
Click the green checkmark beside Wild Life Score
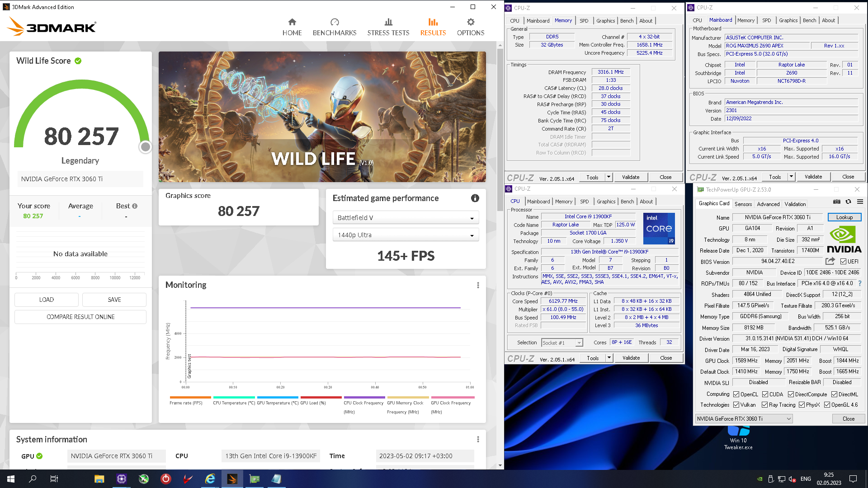point(78,61)
